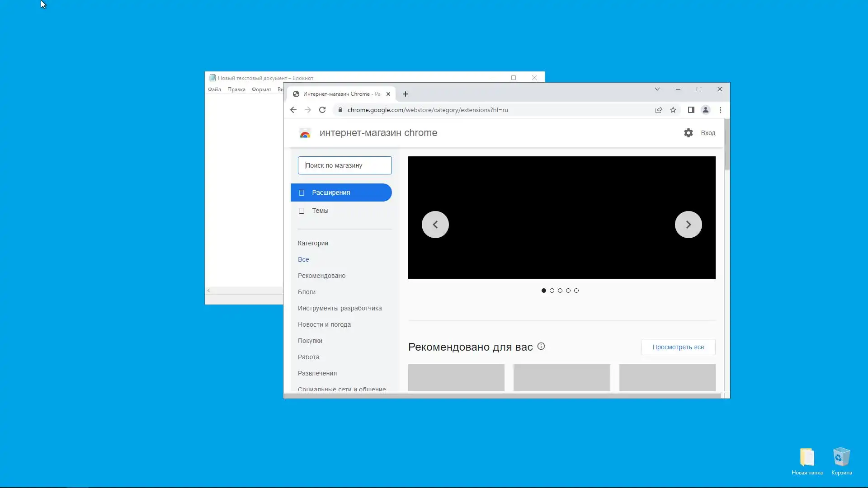Viewport: 868px width, 488px height.
Task: Select fifth carousel dot indicator
Action: (x=576, y=291)
